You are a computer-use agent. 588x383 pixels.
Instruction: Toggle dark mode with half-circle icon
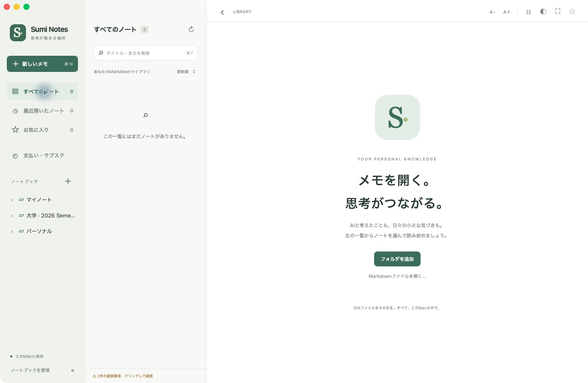(x=543, y=11)
